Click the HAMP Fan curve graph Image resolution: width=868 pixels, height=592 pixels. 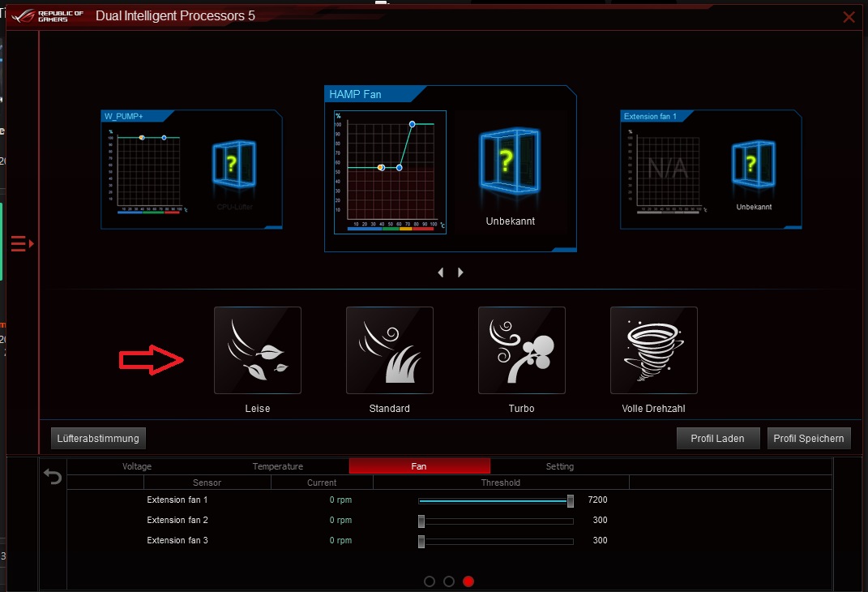pos(391,172)
